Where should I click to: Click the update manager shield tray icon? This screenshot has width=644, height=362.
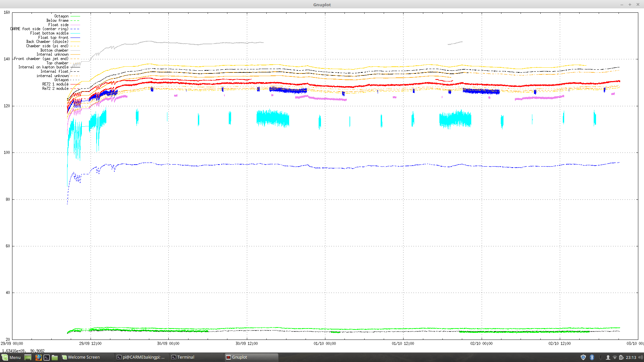[583, 357]
